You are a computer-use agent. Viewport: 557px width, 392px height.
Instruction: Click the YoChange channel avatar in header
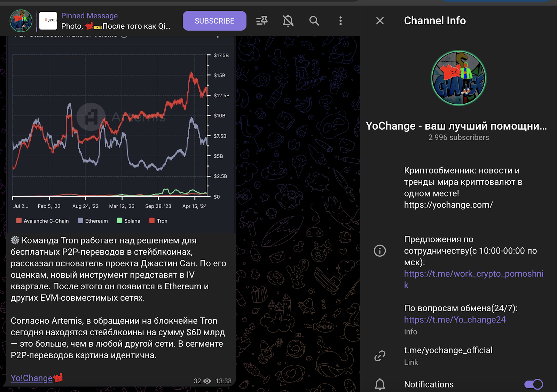coord(21,21)
